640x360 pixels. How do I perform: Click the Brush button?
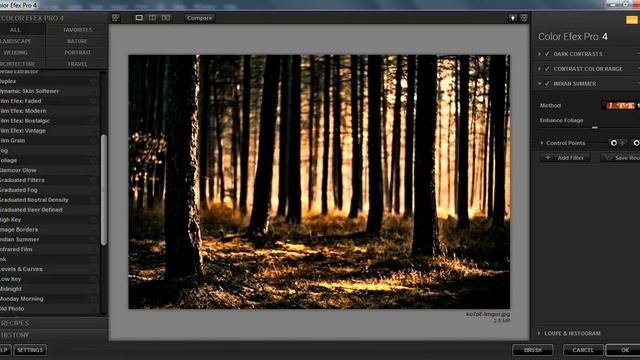tap(533, 350)
